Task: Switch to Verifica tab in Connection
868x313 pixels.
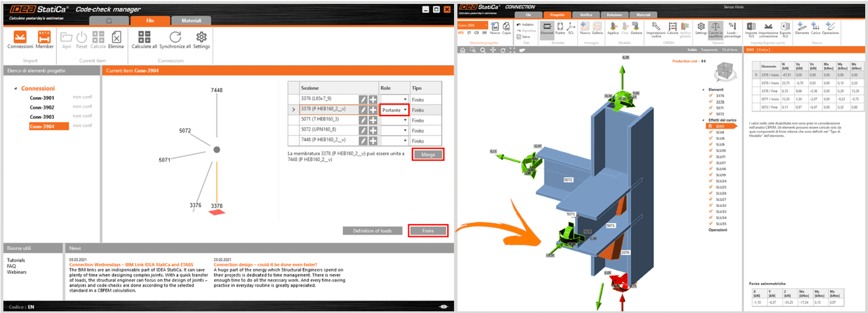Action: point(586,15)
